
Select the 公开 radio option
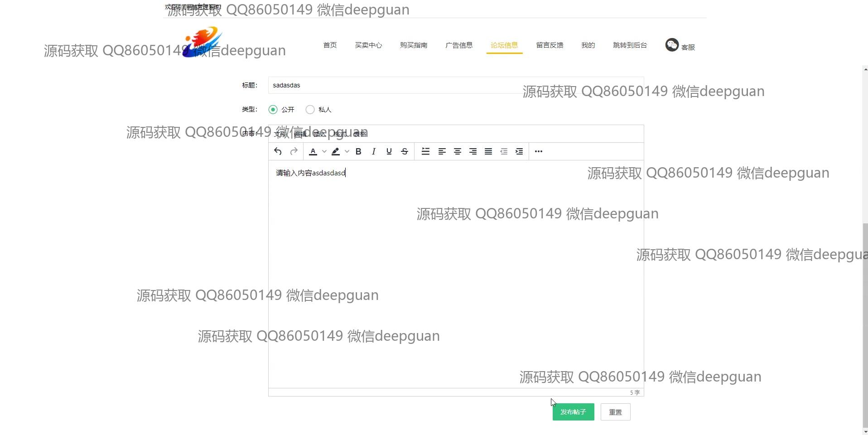(x=273, y=110)
